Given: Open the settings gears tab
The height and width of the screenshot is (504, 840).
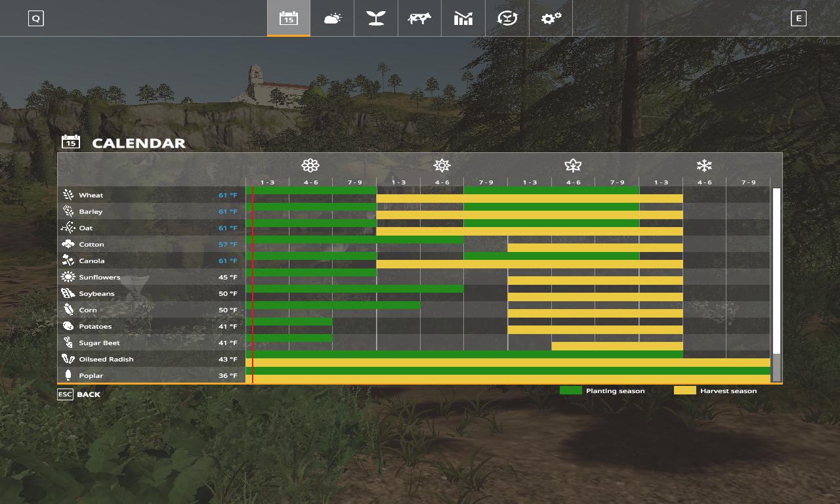Looking at the screenshot, I should coord(551,18).
